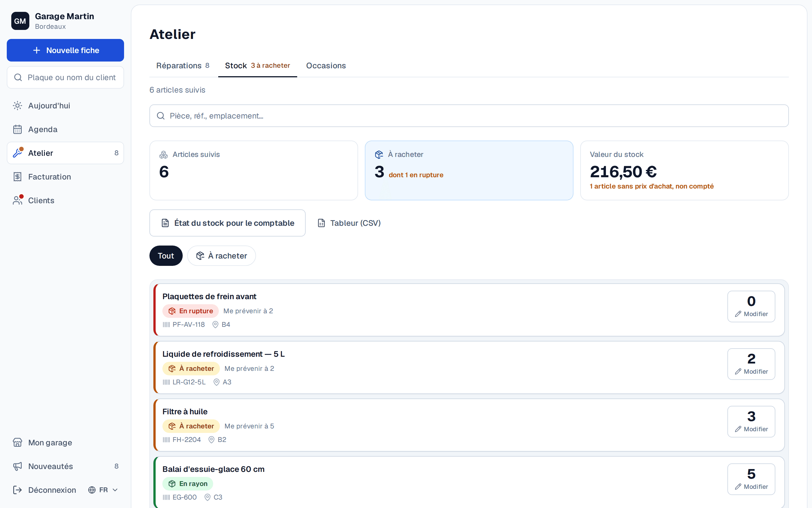Click the barcode icon beside FH-2204

(x=166, y=440)
